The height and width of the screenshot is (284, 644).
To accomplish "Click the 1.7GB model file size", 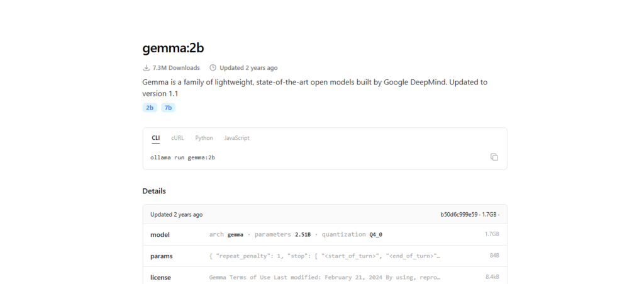I will point(492,234).
